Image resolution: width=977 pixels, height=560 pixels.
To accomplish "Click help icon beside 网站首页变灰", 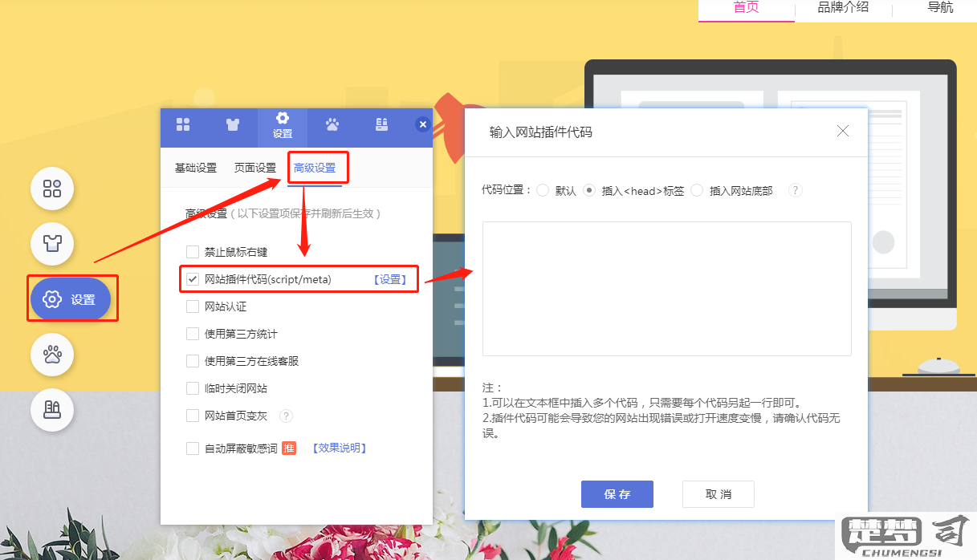I will pyautogui.click(x=286, y=416).
